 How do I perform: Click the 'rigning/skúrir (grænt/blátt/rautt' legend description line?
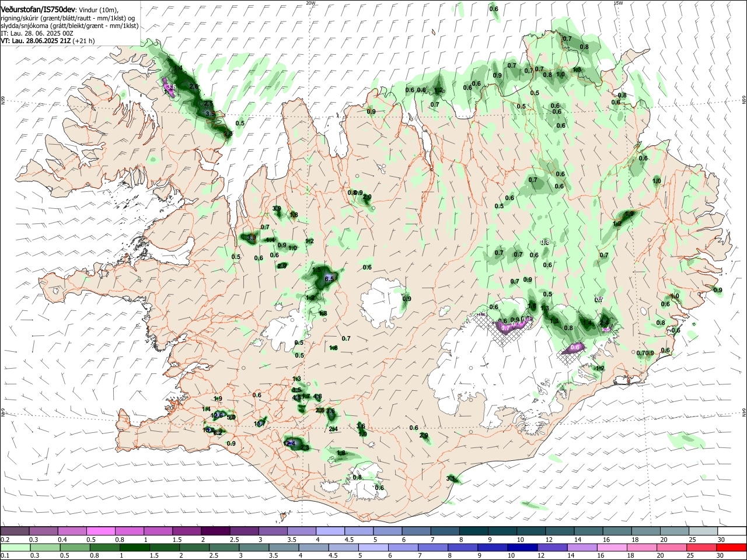[x=67, y=18]
